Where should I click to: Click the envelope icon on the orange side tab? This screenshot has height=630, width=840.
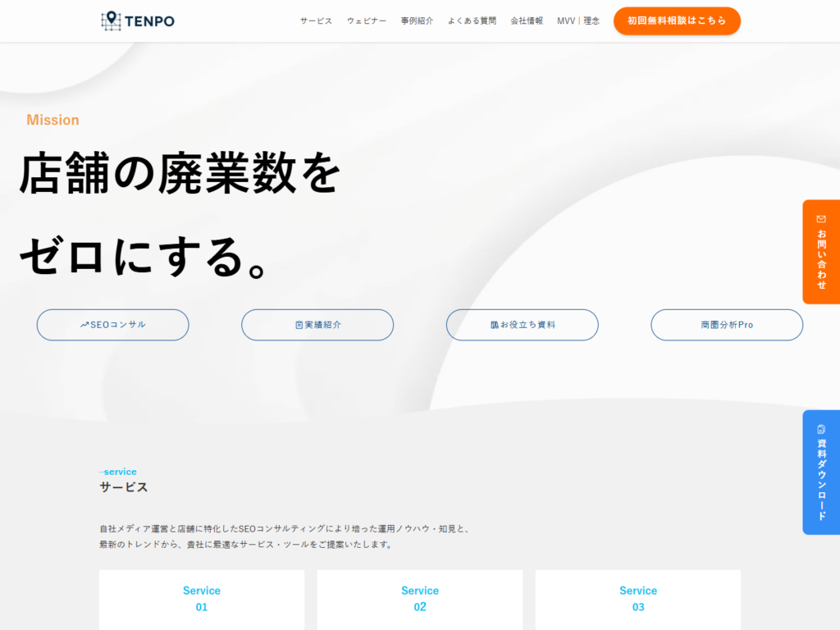(x=821, y=219)
